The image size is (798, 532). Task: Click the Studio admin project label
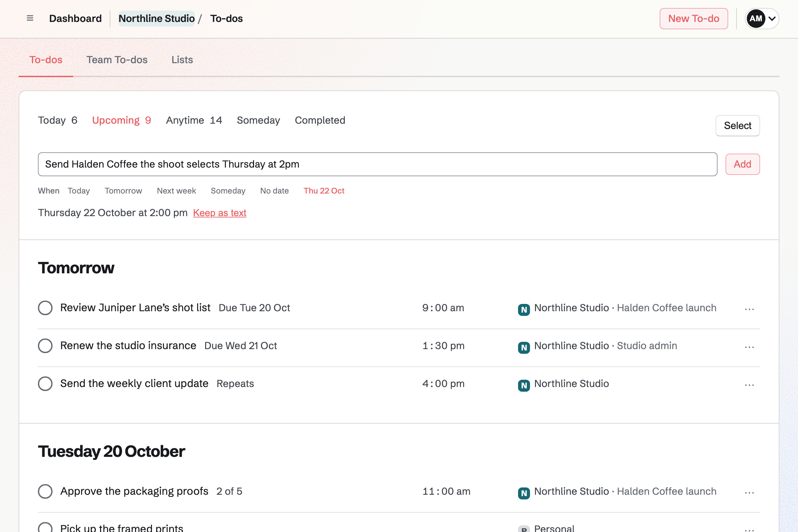pos(647,346)
